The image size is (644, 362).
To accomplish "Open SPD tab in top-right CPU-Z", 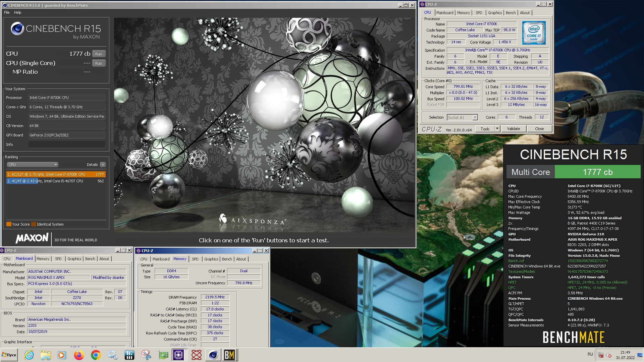I will pyautogui.click(x=479, y=13).
